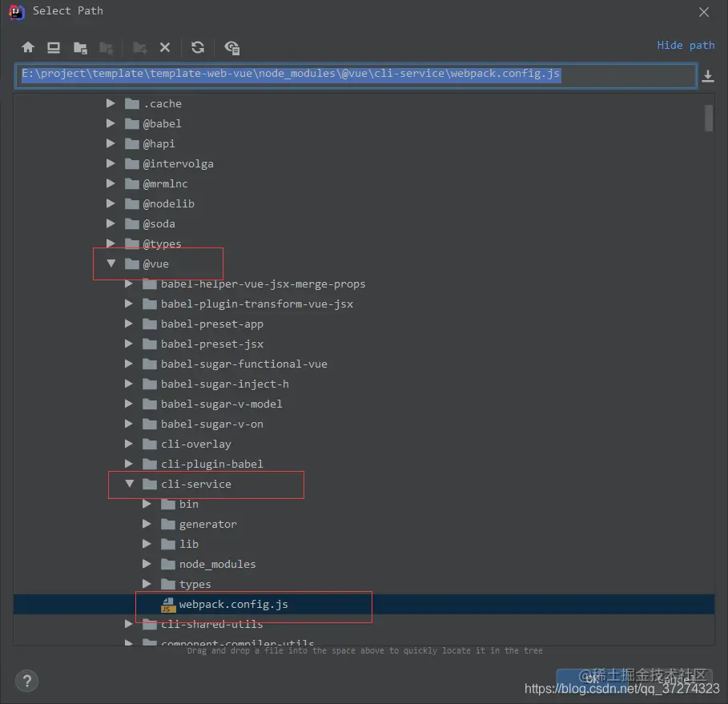
Task: Select the babel-preset-jsx folder
Action: (x=211, y=344)
